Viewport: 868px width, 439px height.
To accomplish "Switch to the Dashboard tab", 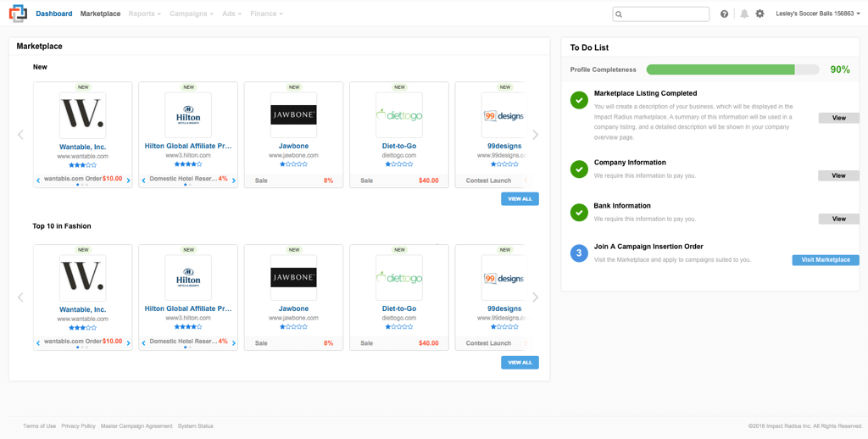I will [x=54, y=14].
